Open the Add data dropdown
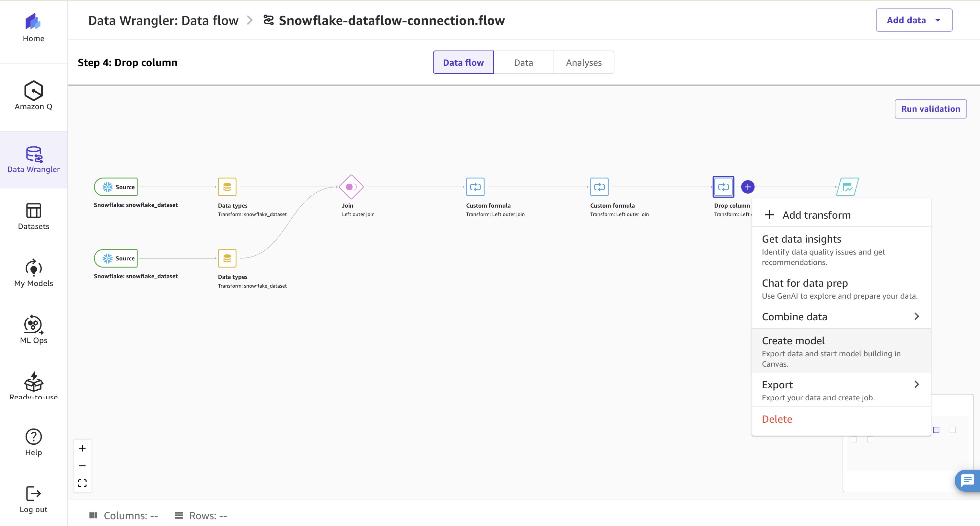 point(914,20)
